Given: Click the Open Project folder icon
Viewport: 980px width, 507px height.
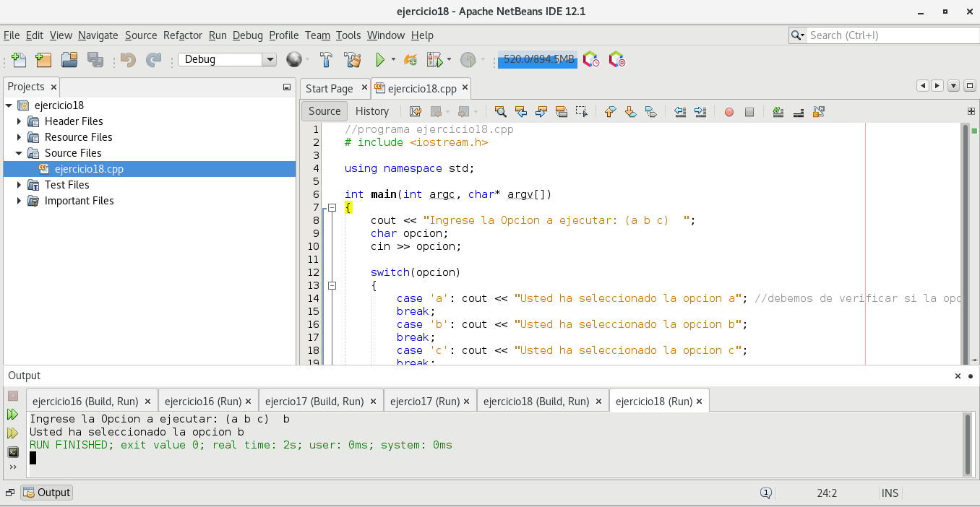Looking at the screenshot, I should [x=69, y=60].
